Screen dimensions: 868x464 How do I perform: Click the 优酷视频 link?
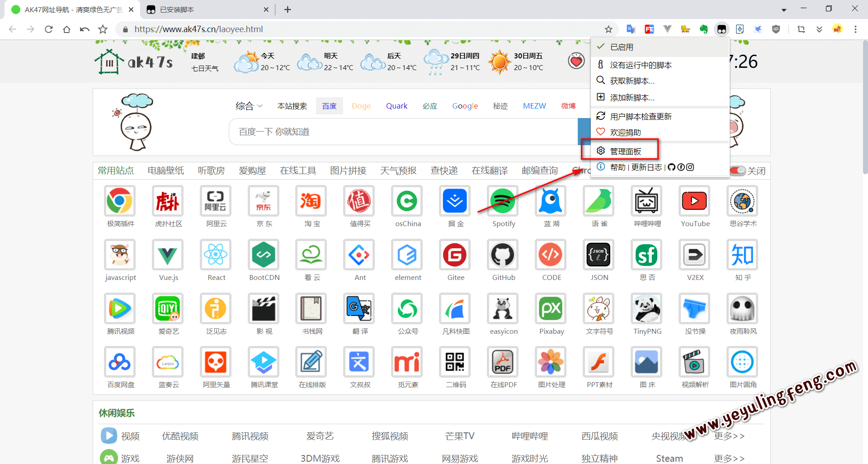(180, 436)
